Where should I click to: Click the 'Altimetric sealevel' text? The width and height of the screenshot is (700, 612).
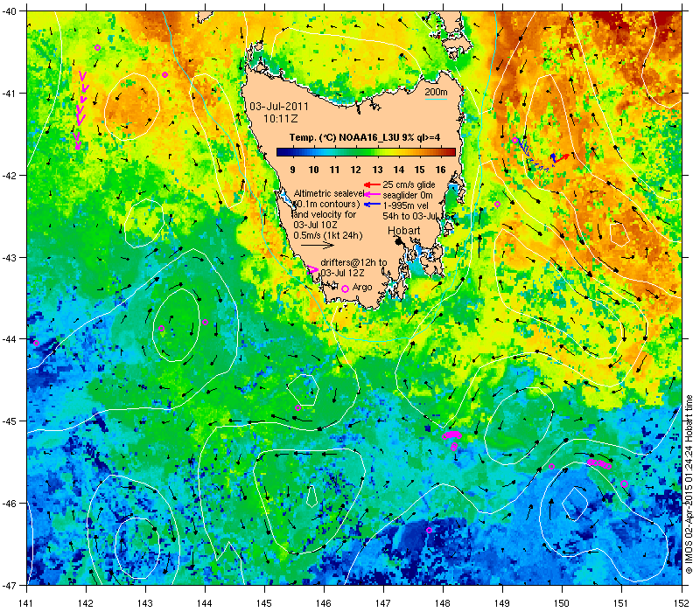click(x=329, y=193)
